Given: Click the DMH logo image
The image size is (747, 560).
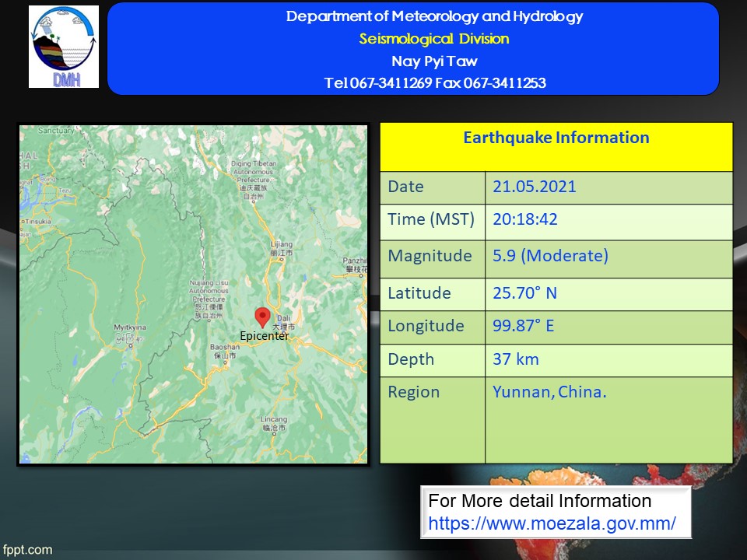Looking at the screenshot, I should (64, 47).
